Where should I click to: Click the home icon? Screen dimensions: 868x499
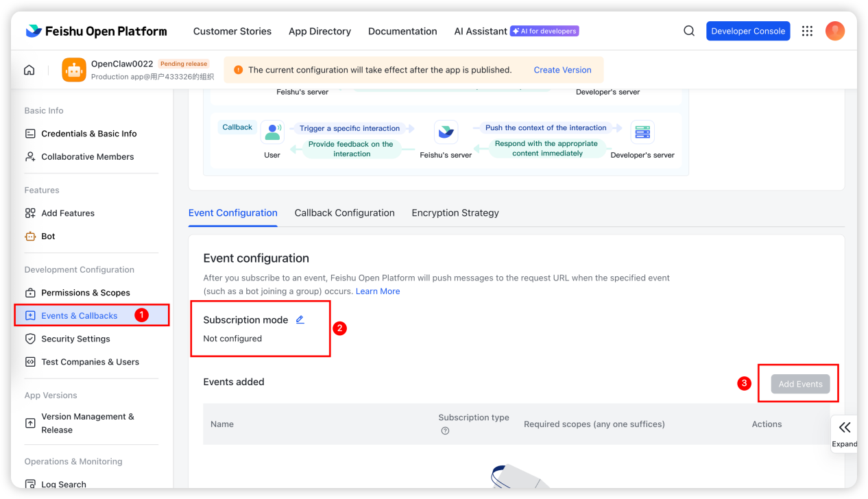[x=29, y=70]
